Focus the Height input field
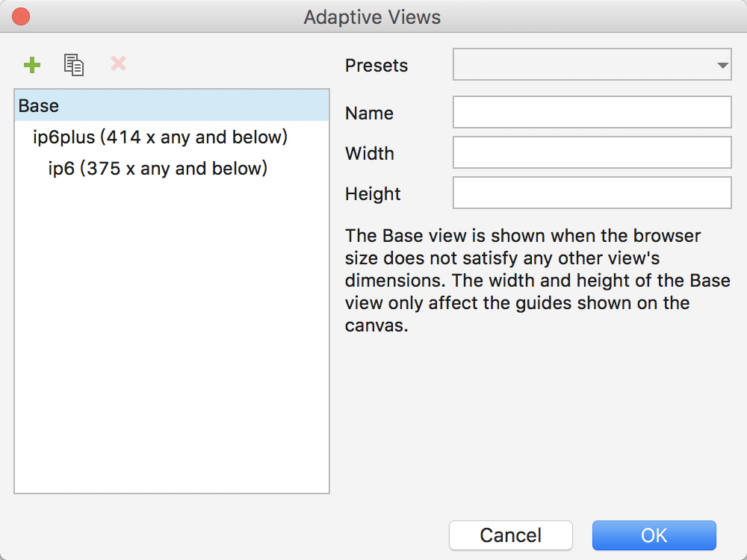This screenshot has width=747, height=560. tap(592, 193)
